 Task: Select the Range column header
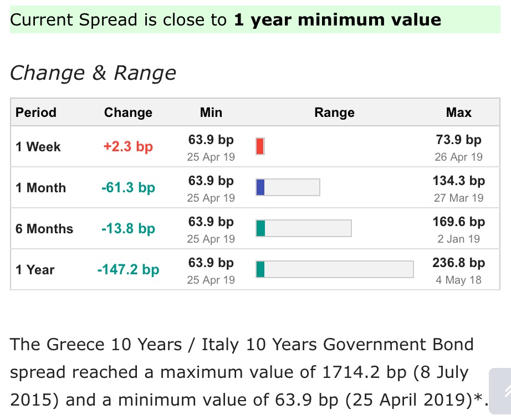click(334, 112)
